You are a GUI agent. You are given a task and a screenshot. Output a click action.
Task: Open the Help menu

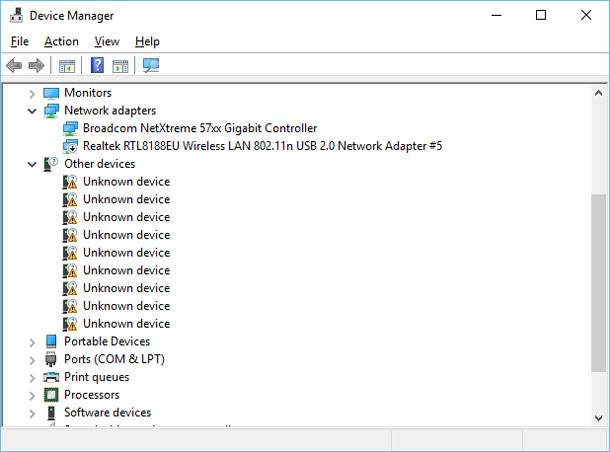147,41
